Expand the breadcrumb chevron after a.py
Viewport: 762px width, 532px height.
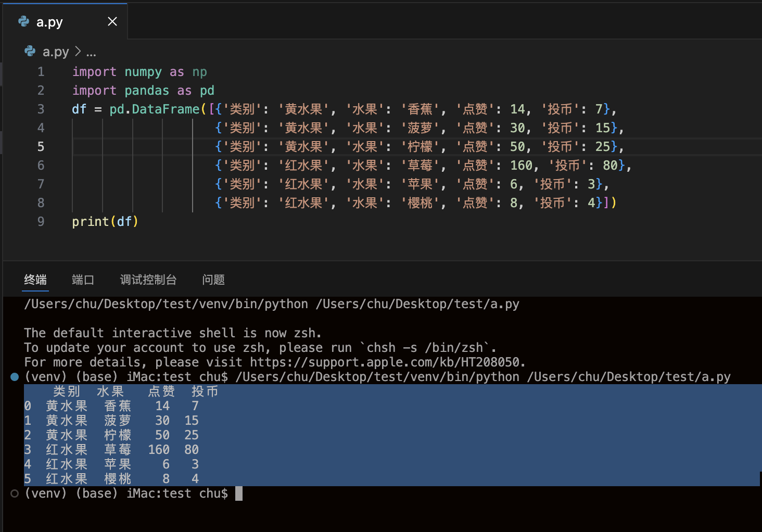[x=78, y=52]
